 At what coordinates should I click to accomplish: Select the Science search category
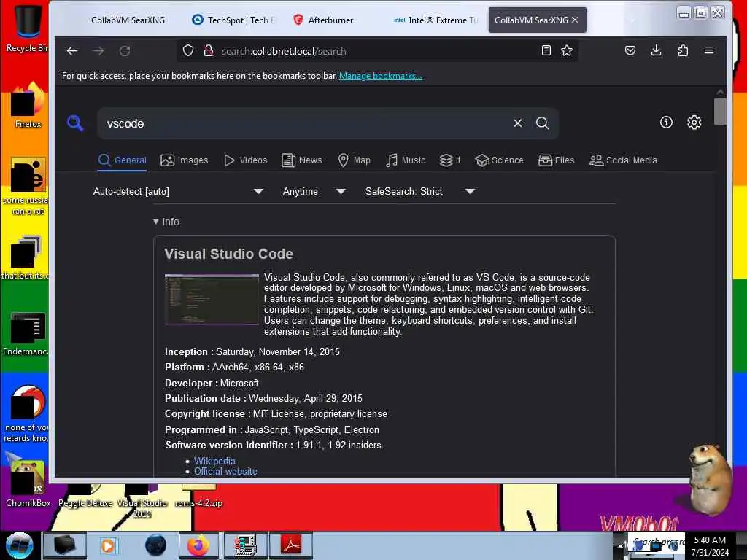499,160
